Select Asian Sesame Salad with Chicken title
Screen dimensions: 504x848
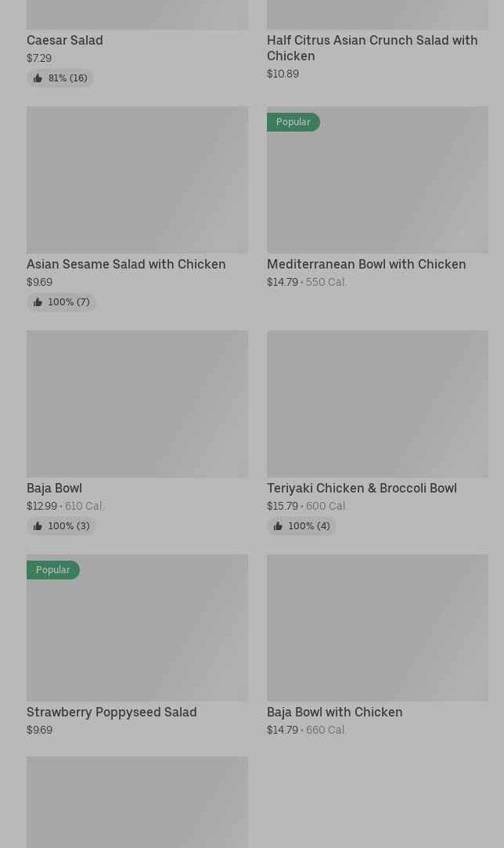pyautogui.click(x=126, y=264)
